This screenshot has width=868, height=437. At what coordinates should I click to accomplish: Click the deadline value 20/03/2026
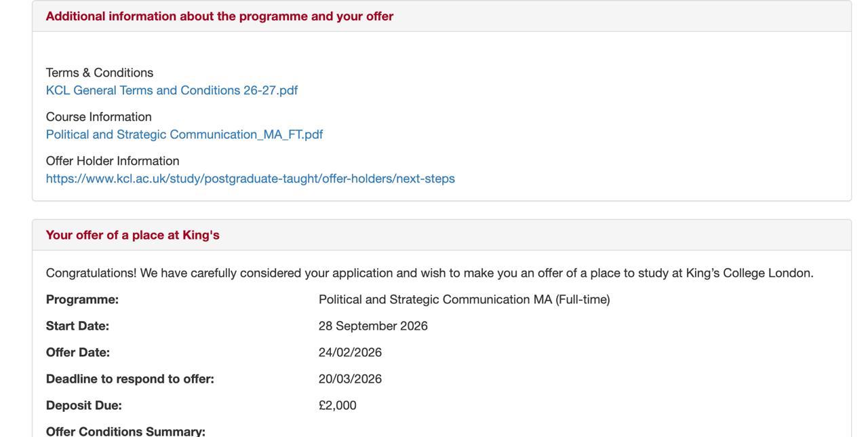[x=350, y=379]
